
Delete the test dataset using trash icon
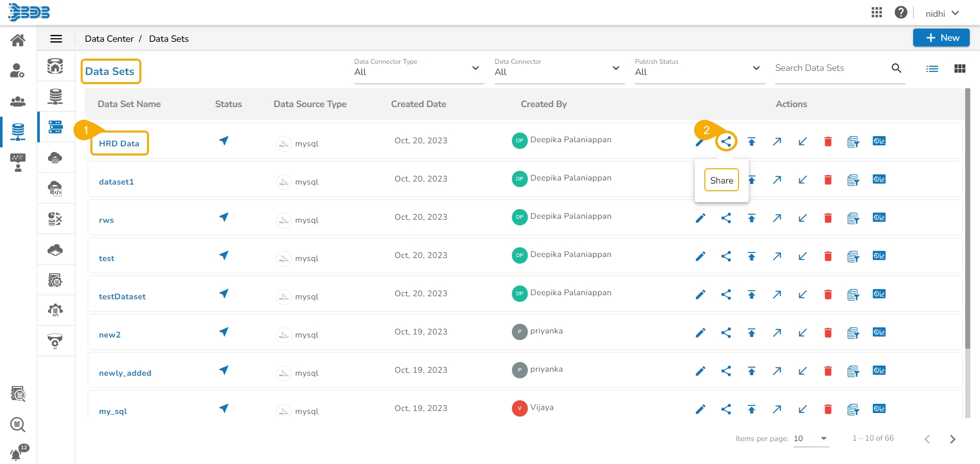point(828,256)
